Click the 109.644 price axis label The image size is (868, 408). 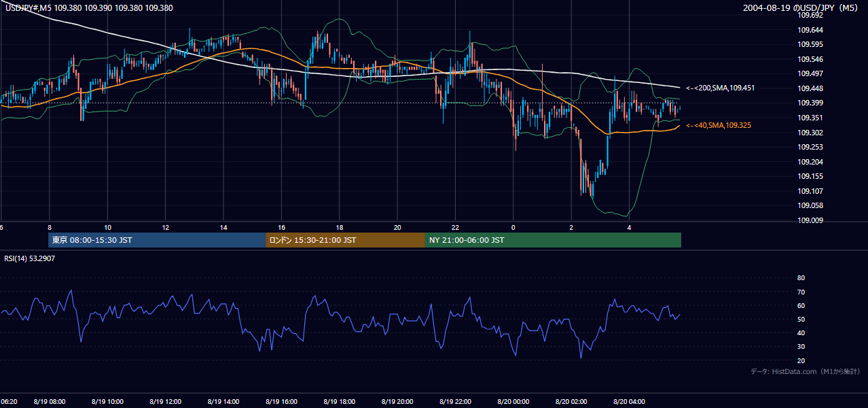click(810, 30)
